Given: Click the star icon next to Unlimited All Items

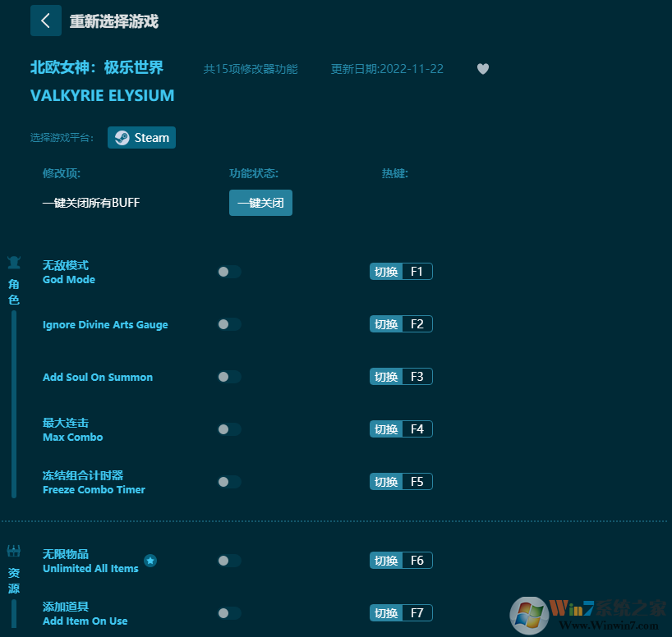Looking at the screenshot, I should point(150,561).
